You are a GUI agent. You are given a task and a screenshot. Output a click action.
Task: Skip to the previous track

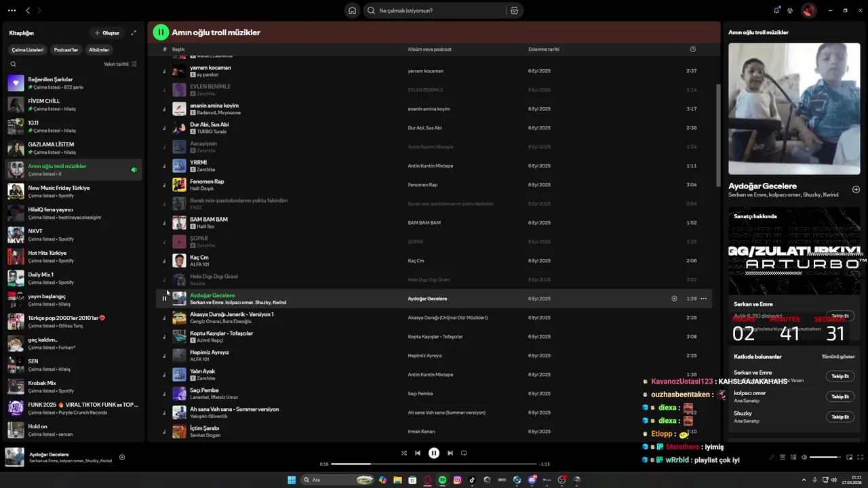click(418, 453)
